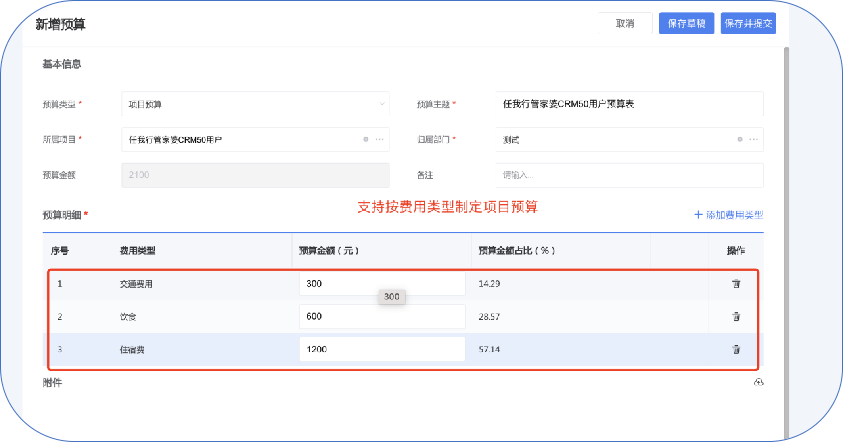Viewport: 843px width, 443px height.
Task: Clear the 归属部门 field selection
Action: click(x=740, y=139)
